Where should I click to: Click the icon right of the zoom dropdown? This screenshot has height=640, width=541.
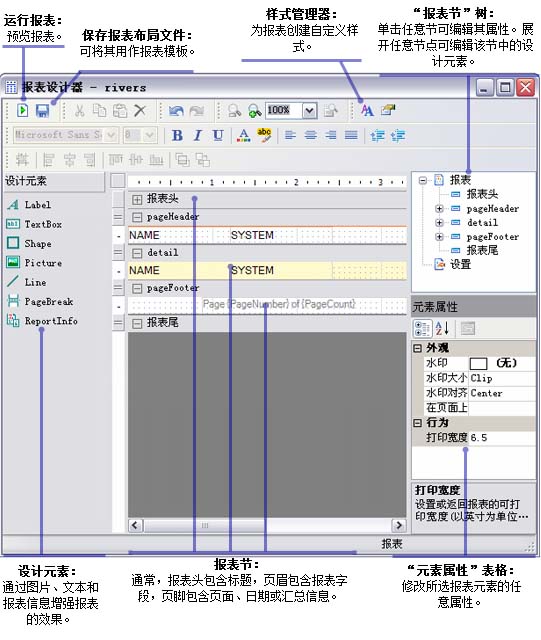331,111
